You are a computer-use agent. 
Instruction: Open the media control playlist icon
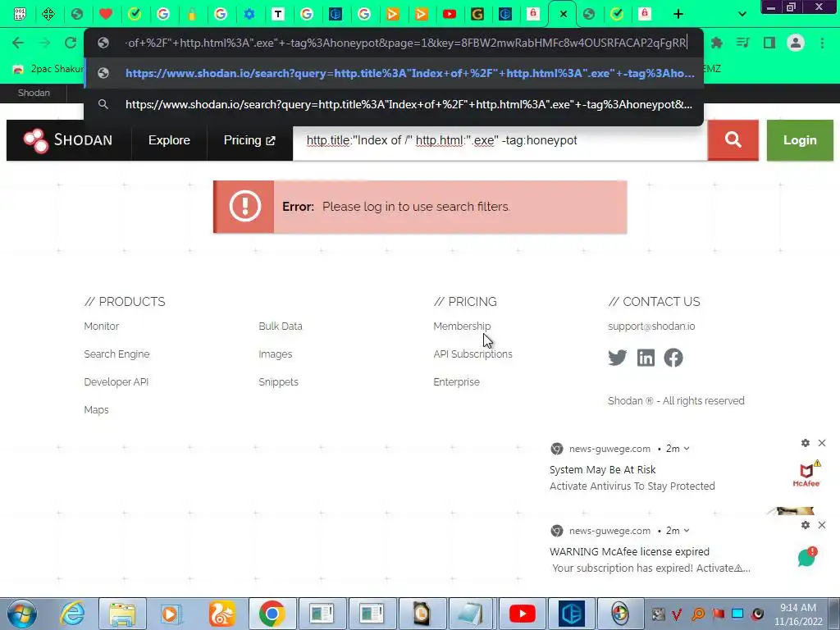(x=742, y=43)
